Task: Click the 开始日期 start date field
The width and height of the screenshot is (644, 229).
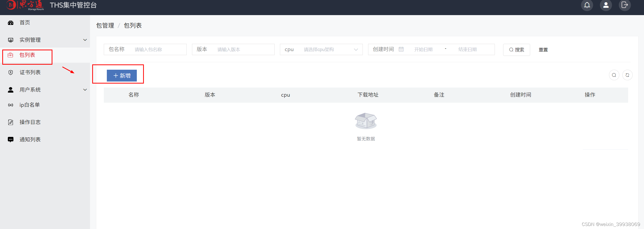Action: coord(423,50)
